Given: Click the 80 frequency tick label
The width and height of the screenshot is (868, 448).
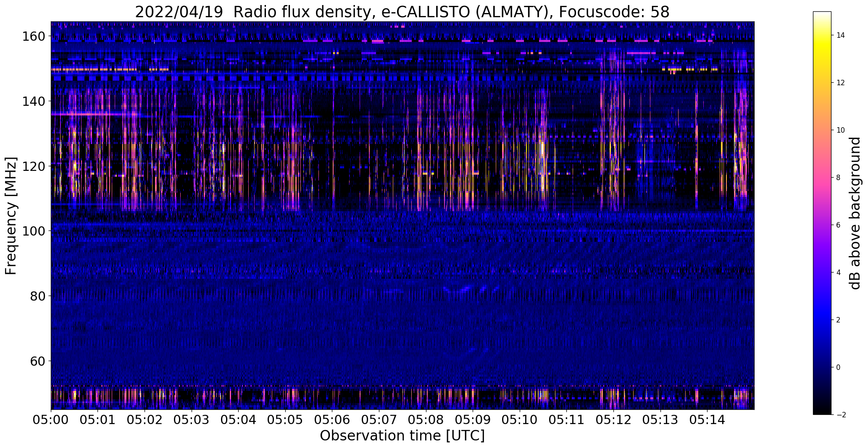Looking at the screenshot, I should [x=37, y=296].
